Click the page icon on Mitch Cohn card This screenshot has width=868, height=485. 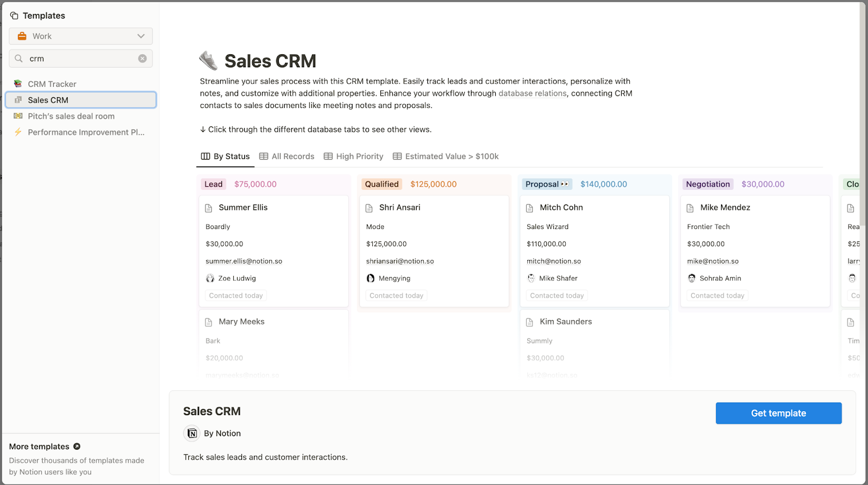[529, 208]
